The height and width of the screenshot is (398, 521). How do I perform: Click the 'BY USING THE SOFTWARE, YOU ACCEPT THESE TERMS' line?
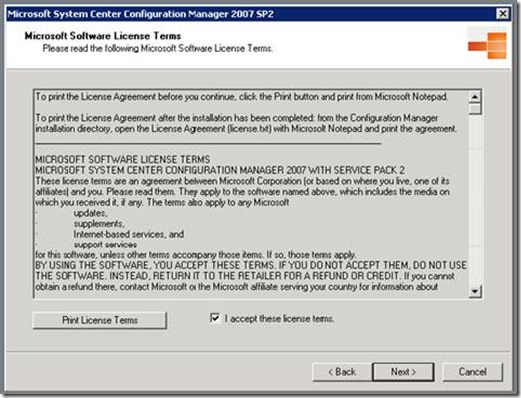[x=251, y=265]
